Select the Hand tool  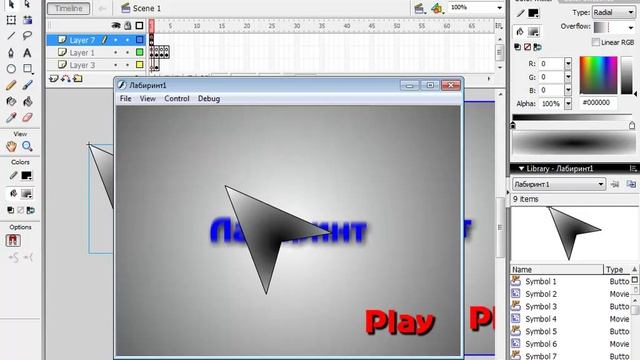pyautogui.click(x=11, y=146)
